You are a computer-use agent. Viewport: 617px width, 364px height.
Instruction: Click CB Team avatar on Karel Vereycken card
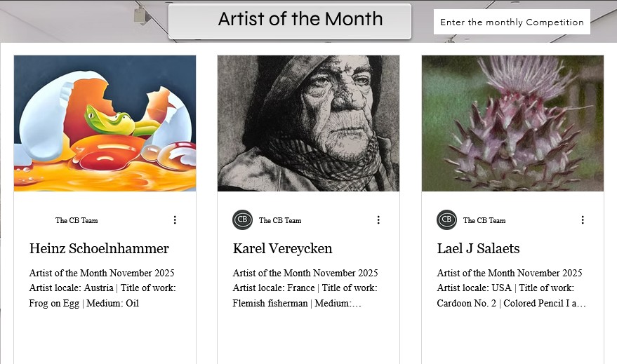point(242,220)
